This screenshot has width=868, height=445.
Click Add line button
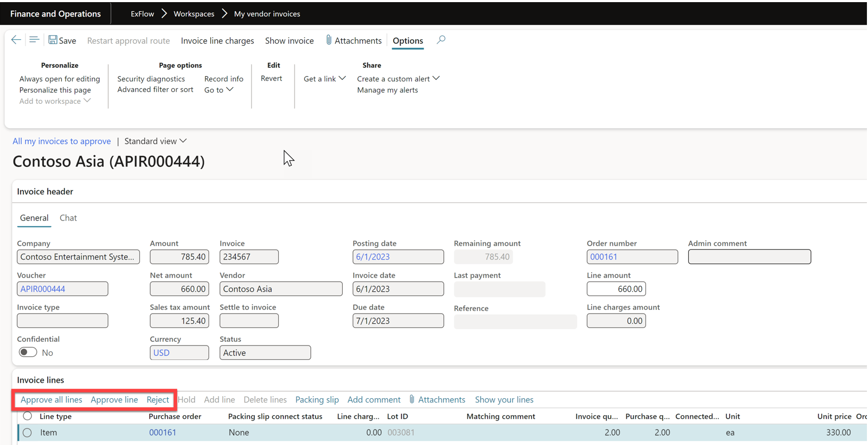tap(219, 399)
